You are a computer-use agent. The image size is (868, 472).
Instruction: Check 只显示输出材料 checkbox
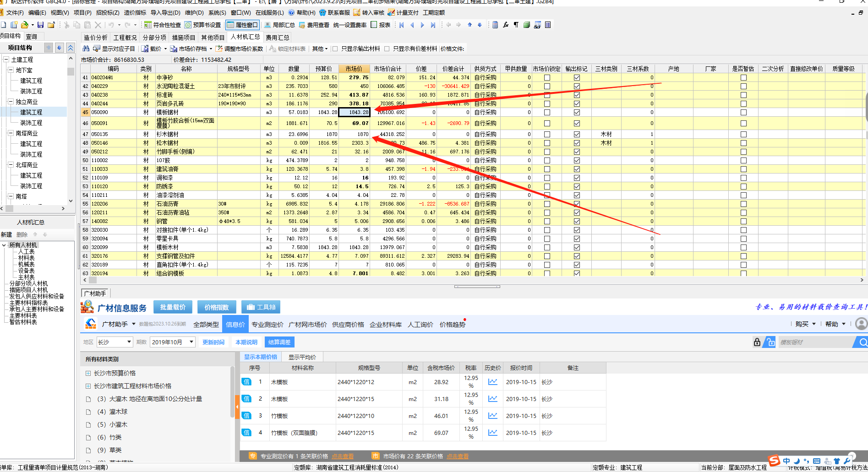pyautogui.click(x=335, y=49)
